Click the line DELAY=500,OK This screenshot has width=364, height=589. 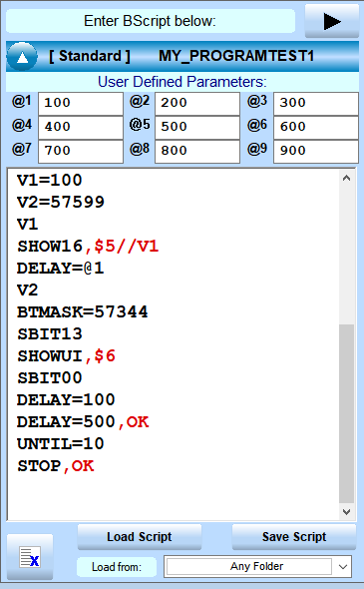tap(83, 422)
